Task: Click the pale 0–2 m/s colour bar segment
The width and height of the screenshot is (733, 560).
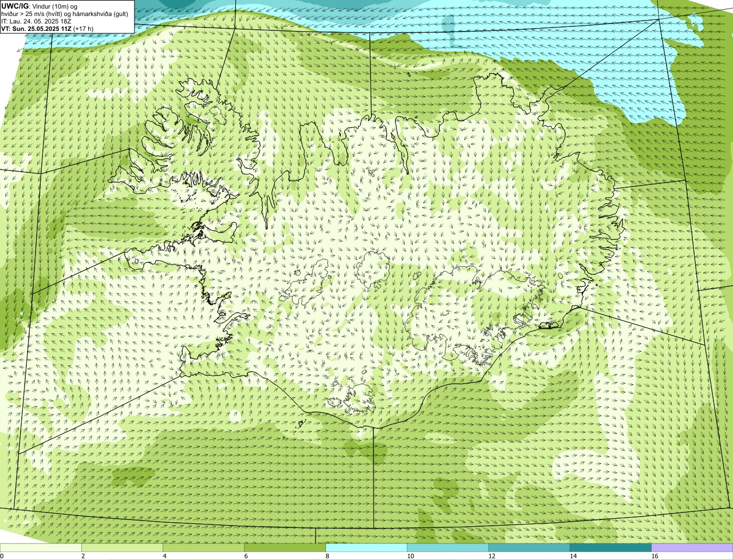Action: pyautogui.click(x=41, y=548)
